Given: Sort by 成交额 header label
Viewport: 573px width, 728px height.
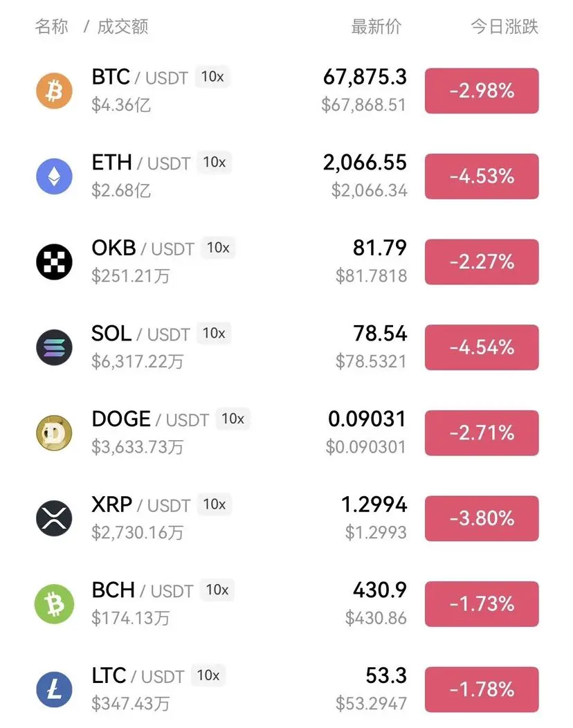Looking at the screenshot, I should (122, 26).
